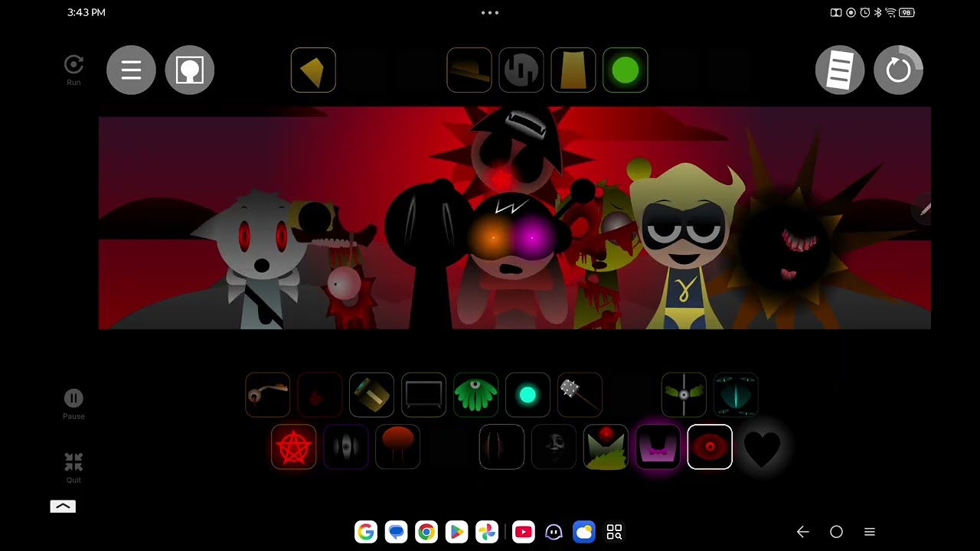Open the character silhouette gallery button

point(189,70)
